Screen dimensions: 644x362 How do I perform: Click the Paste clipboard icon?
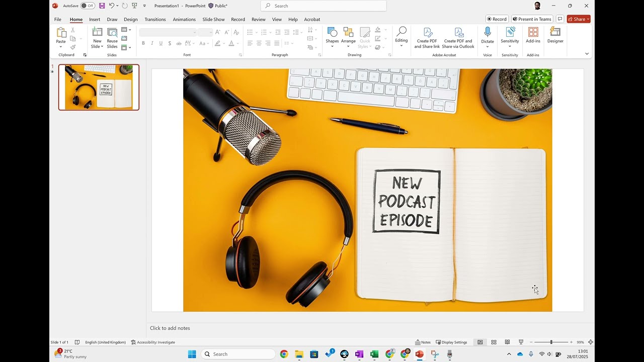point(61,33)
